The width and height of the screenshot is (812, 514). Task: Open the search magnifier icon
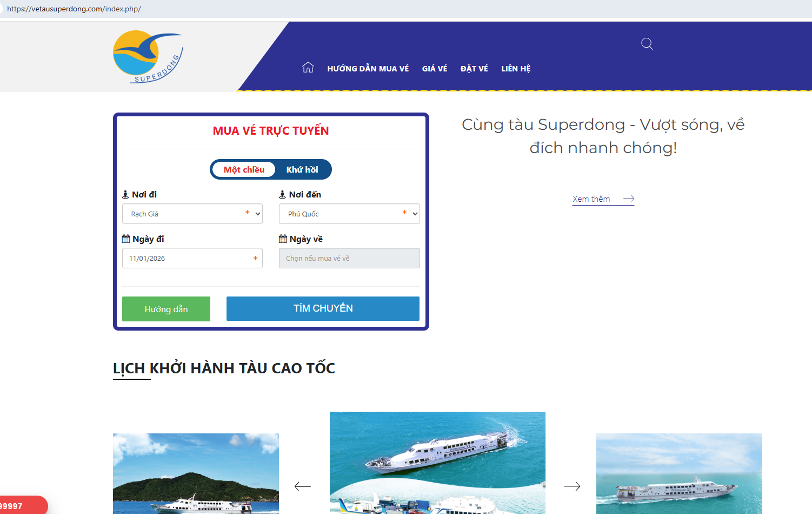647,44
